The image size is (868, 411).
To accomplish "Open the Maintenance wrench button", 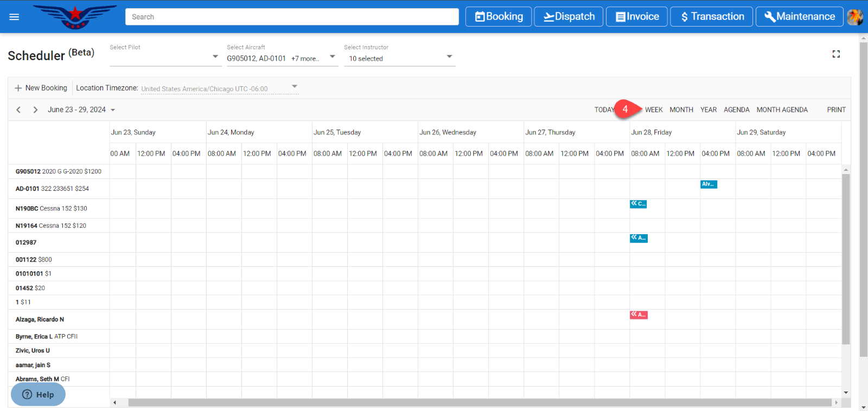I will 799,17.
